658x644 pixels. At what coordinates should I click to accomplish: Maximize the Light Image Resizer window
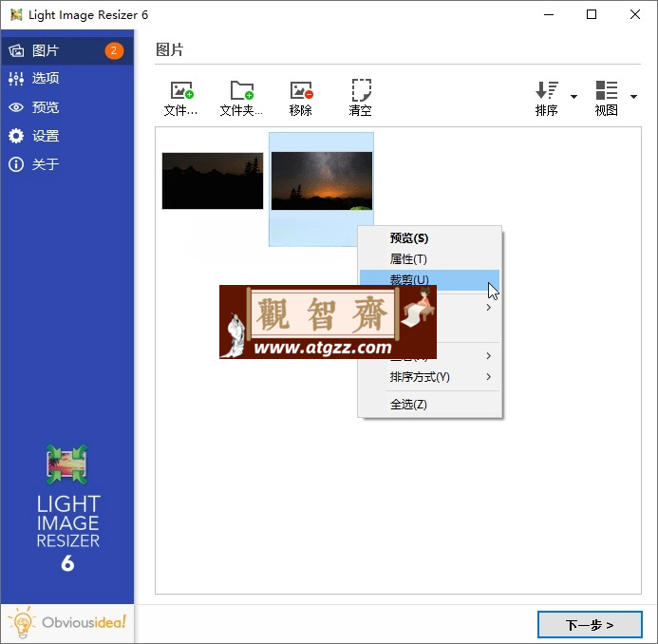(x=592, y=14)
